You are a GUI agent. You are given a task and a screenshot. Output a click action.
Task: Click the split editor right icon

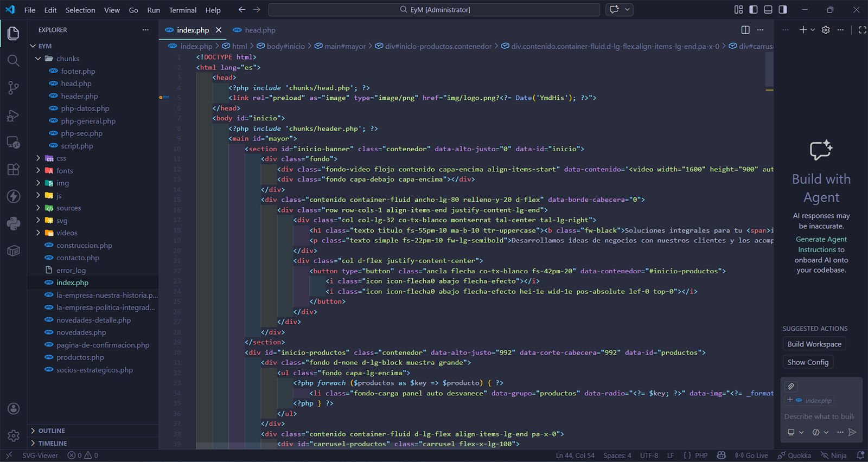click(745, 30)
